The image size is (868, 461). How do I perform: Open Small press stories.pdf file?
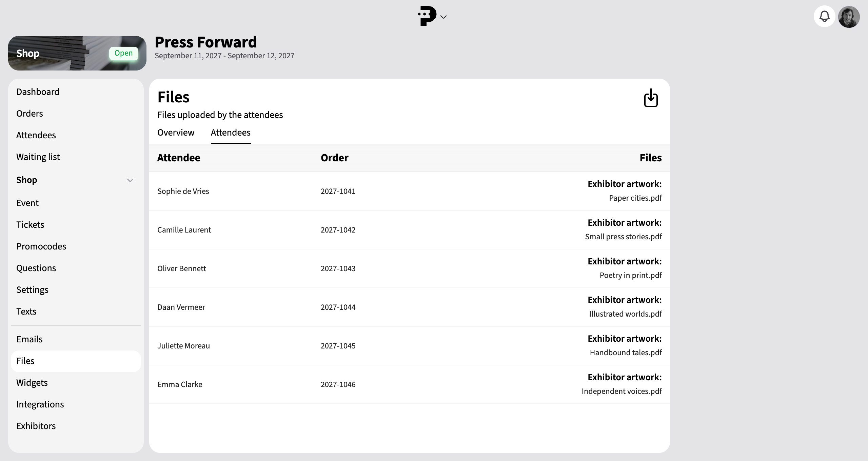point(623,237)
